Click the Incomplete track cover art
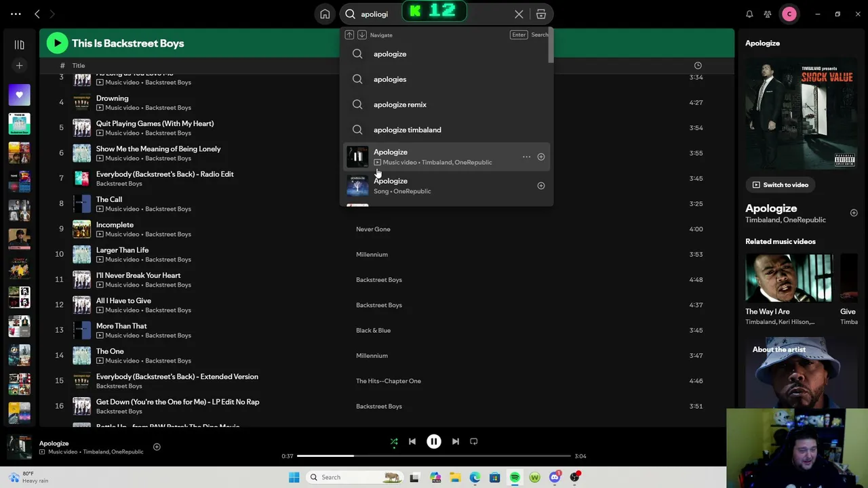Viewport: 868px width, 488px height. click(81, 229)
